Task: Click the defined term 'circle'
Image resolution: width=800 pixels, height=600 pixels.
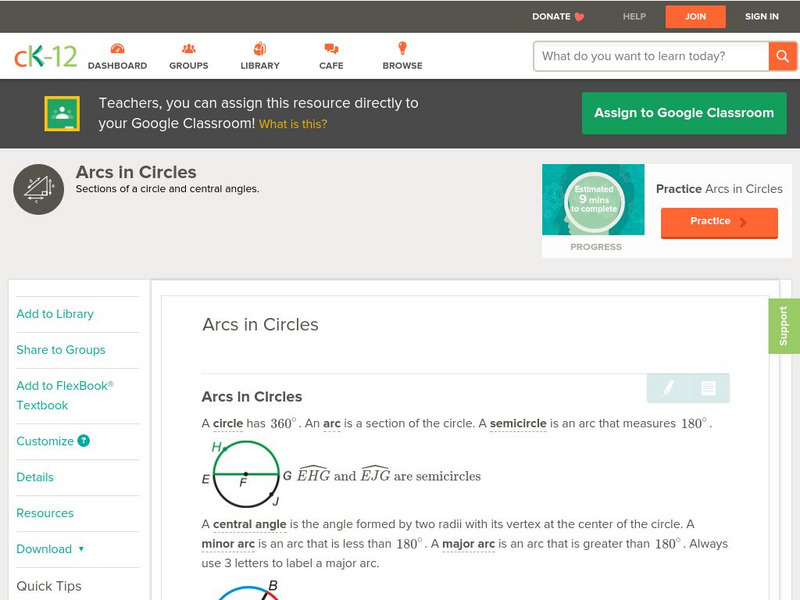Action: tap(228, 423)
